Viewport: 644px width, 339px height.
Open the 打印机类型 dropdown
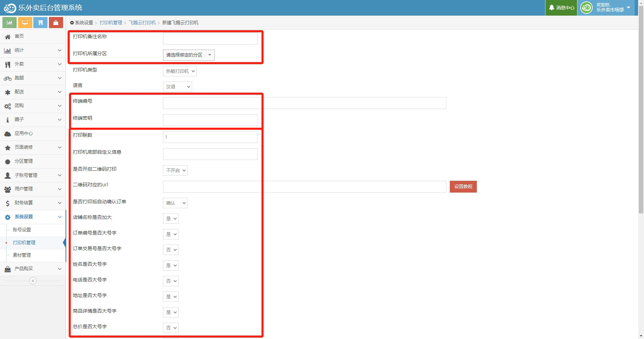pyautogui.click(x=180, y=71)
